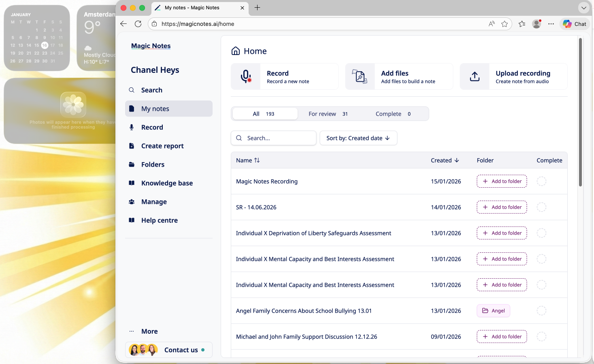Viewport: 594px width, 364px height.
Task: Open the Copilot Chat button
Action: (x=575, y=24)
